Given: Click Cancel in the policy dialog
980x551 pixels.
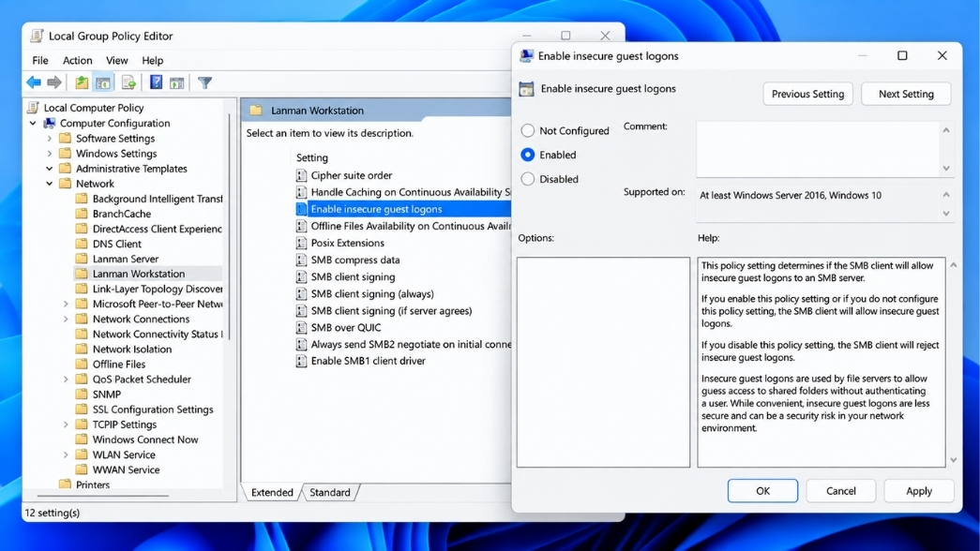Looking at the screenshot, I should pos(840,491).
